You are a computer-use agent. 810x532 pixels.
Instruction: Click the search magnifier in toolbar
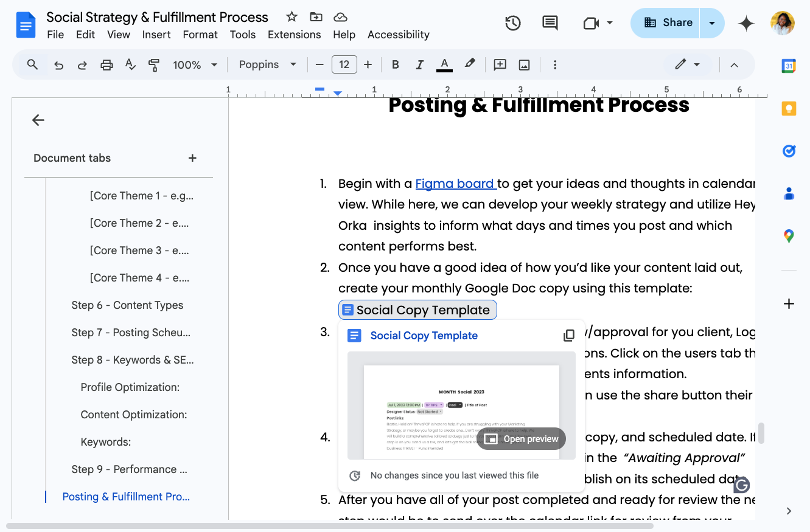[33, 64]
